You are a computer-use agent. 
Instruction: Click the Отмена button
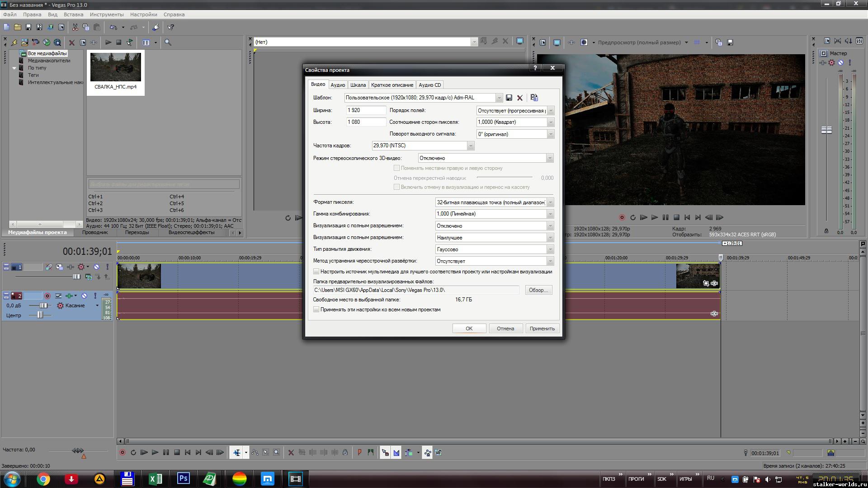click(x=505, y=328)
